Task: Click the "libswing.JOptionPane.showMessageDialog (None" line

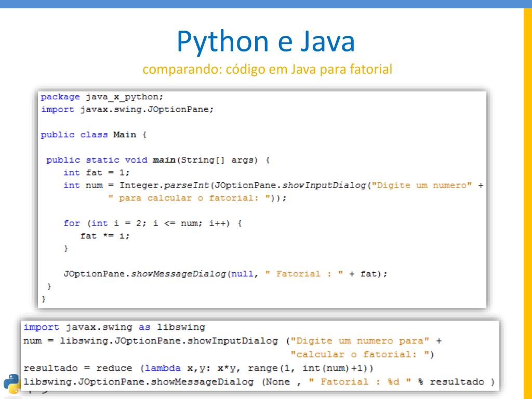Action: [259, 382]
